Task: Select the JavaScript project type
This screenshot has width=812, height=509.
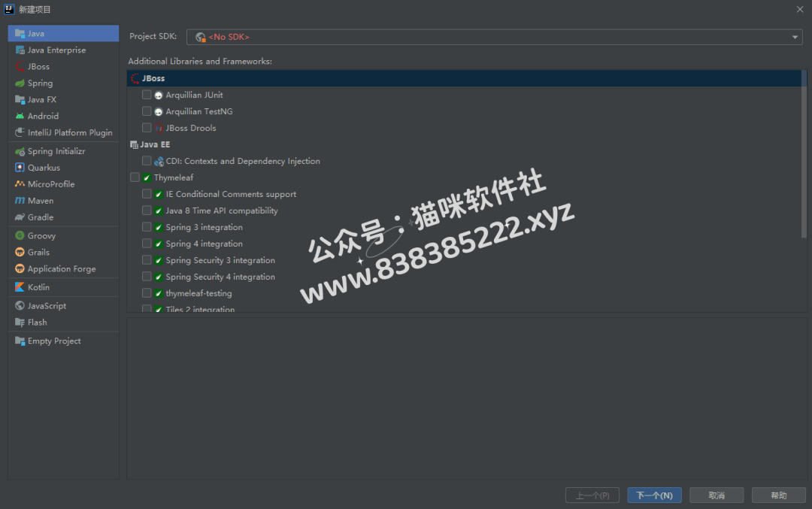Action: point(63,306)
